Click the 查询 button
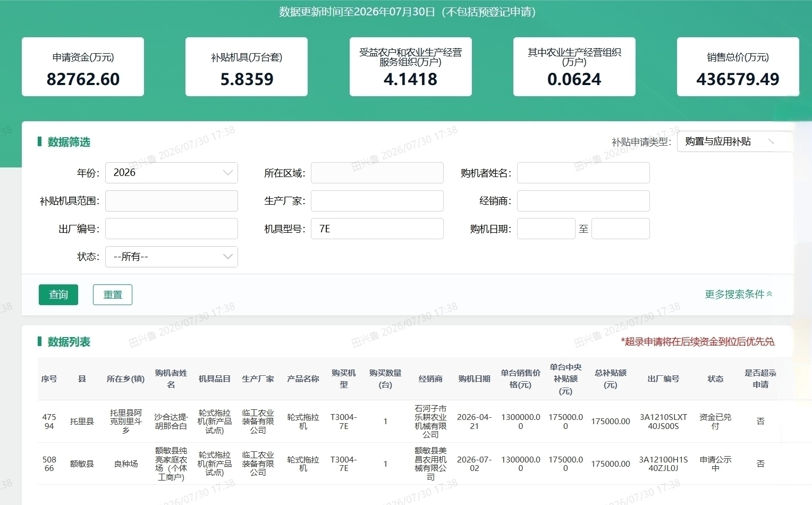Viewport: 812px width, 505px height. 58,294
